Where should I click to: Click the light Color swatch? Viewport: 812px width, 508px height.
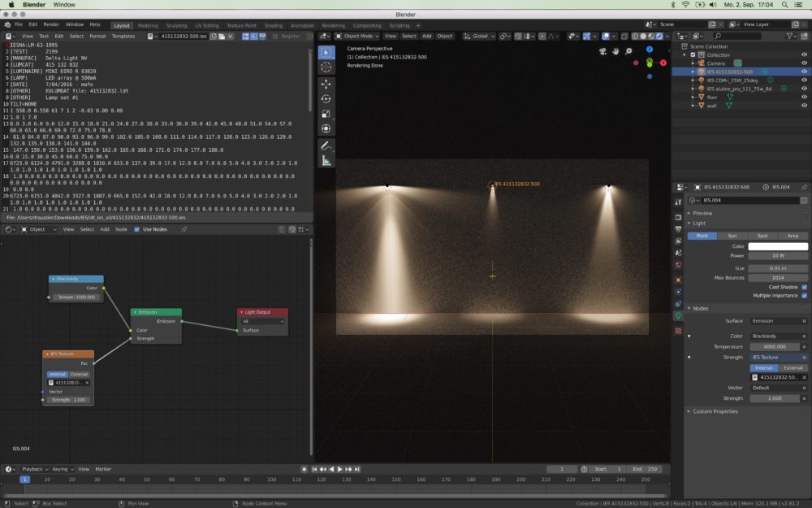point(778,247)
